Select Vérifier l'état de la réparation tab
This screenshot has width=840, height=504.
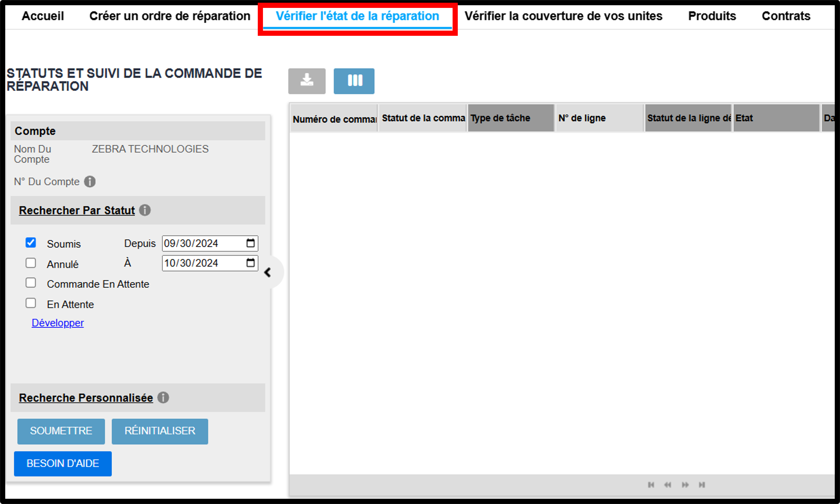pyautogui.click(x=357, y=16)
